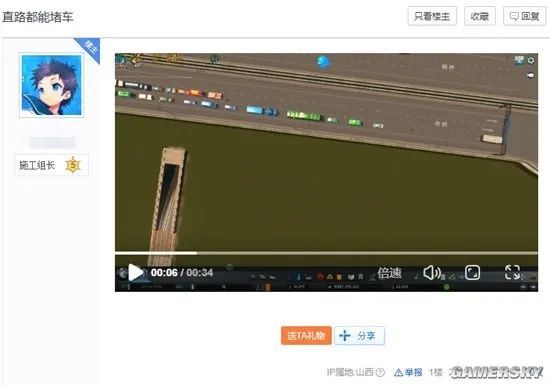Click the 只看楼主 button

tap(432, 16)
